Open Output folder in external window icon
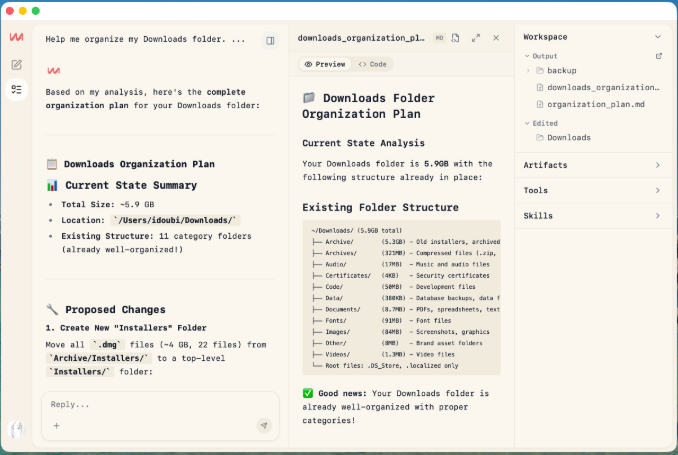The width and height of the screenshot is (678, 455). click(x=659, y=56)
